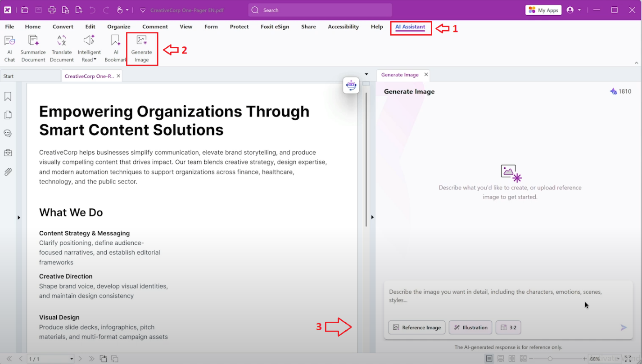Switch to single page view mode

[489, 359]
